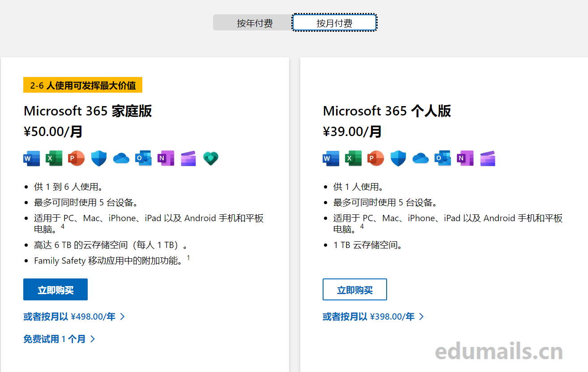
Task: Click 最多可同时使用 5 台设备 in 家庭版 card
Action: tap(86, 202)
